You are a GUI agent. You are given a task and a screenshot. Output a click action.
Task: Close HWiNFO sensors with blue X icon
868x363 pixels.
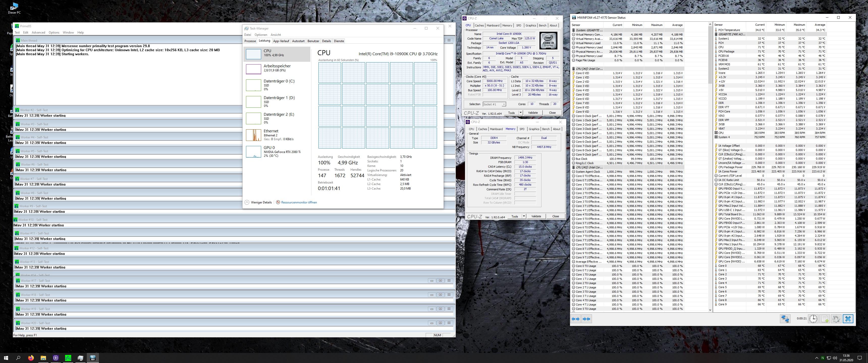848,319
